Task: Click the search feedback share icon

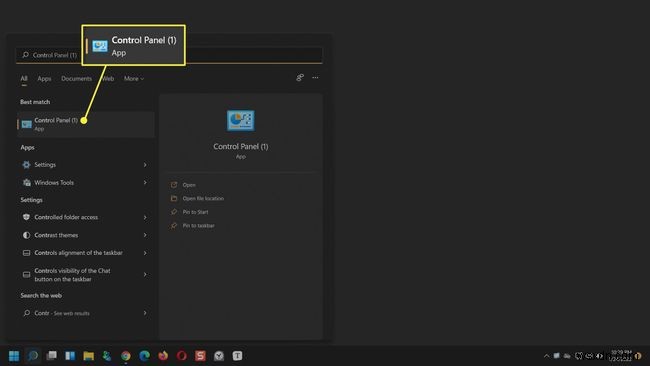Action: [300, 78]
